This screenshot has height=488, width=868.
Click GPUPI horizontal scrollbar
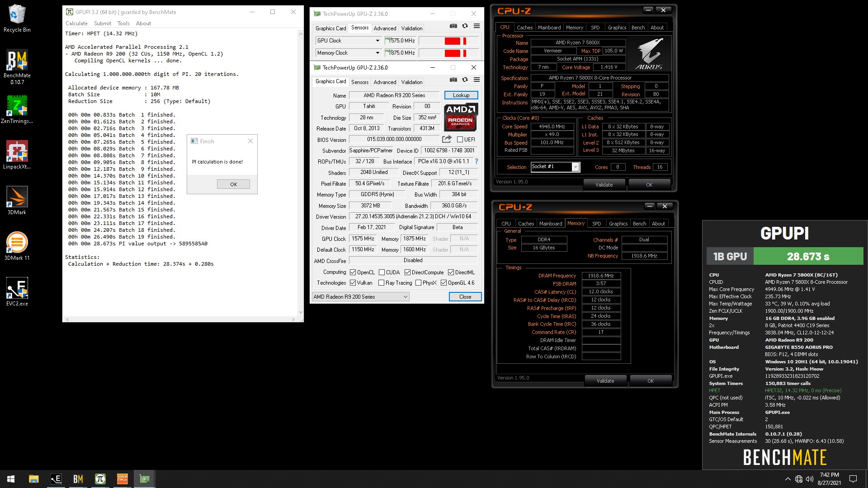coord(181,319)
